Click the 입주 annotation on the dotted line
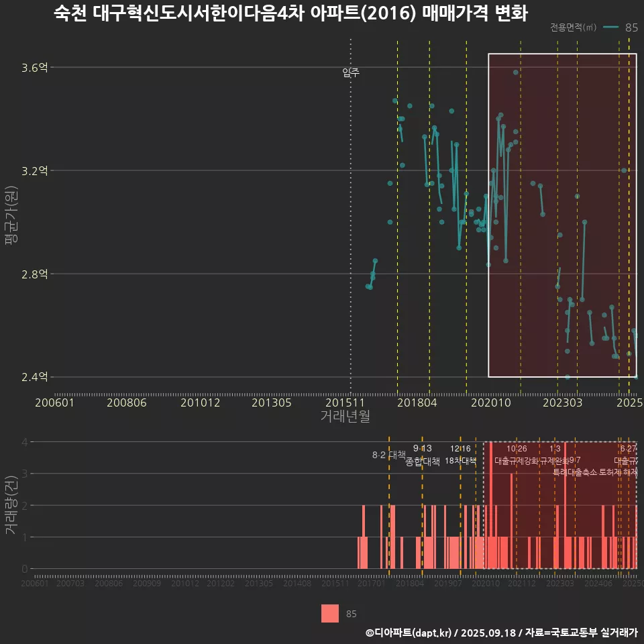 pyautogui.click(x=351, y=72)
